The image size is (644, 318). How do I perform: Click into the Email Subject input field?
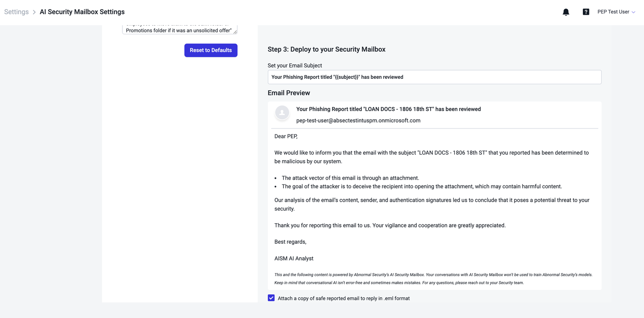click(x=434, y=77)
